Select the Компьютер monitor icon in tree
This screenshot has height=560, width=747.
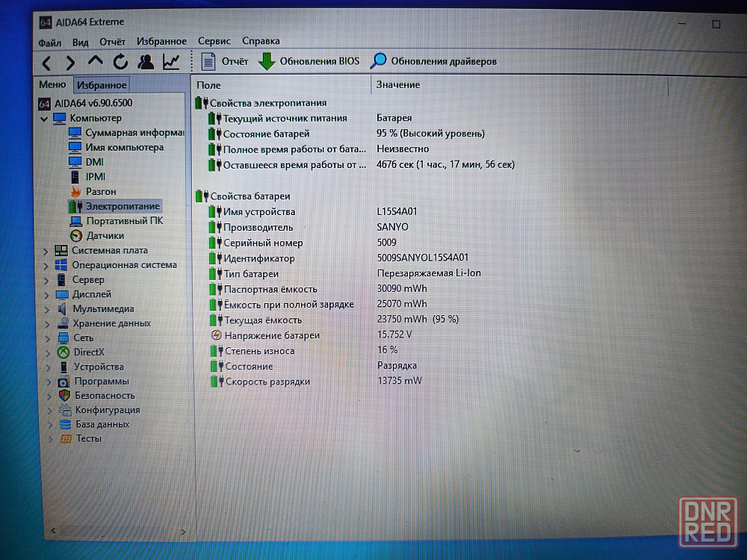pos(60,118)
